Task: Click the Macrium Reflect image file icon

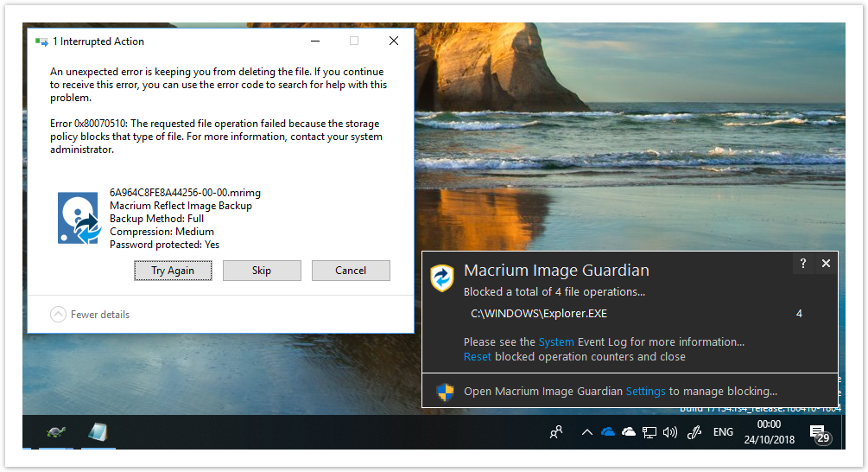Action: pyautogui.click(x=79, y=218)
